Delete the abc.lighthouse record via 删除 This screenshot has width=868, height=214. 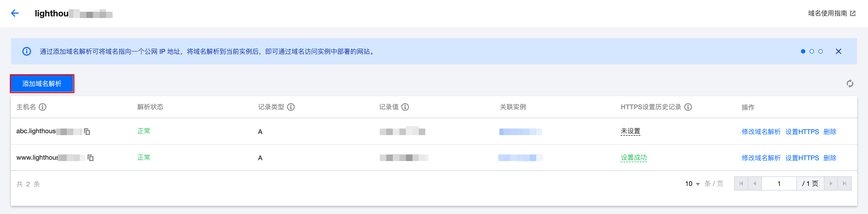(x=830, y=132)
